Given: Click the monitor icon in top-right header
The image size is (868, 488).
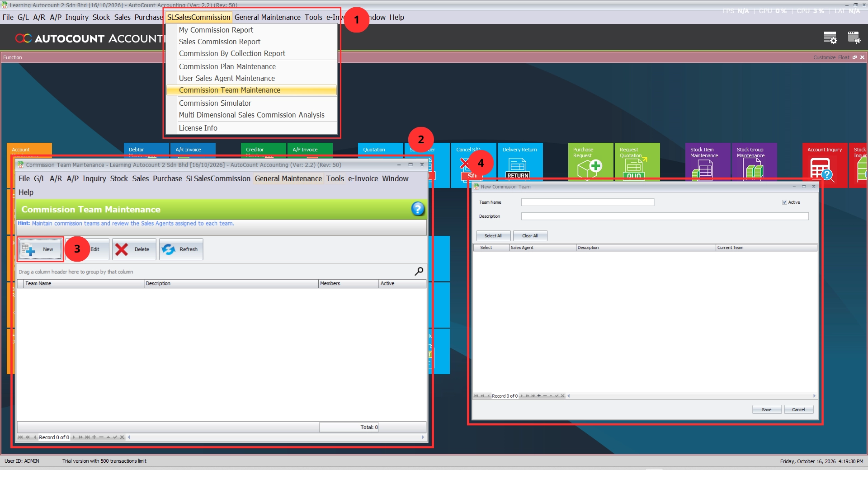Looking at the screenshot, I should coord(854,38).
